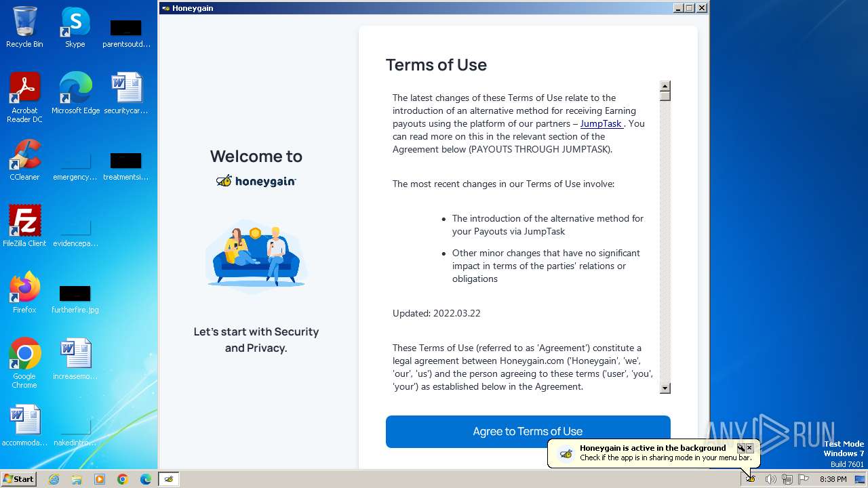Open options wrench on notification balloon
Screen dimensions: 868x488
point(741,448)
